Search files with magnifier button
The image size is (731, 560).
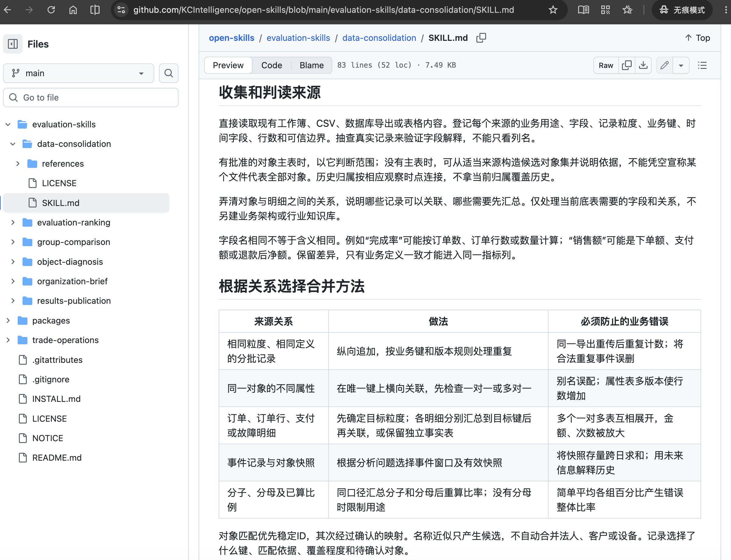[169, 73]
